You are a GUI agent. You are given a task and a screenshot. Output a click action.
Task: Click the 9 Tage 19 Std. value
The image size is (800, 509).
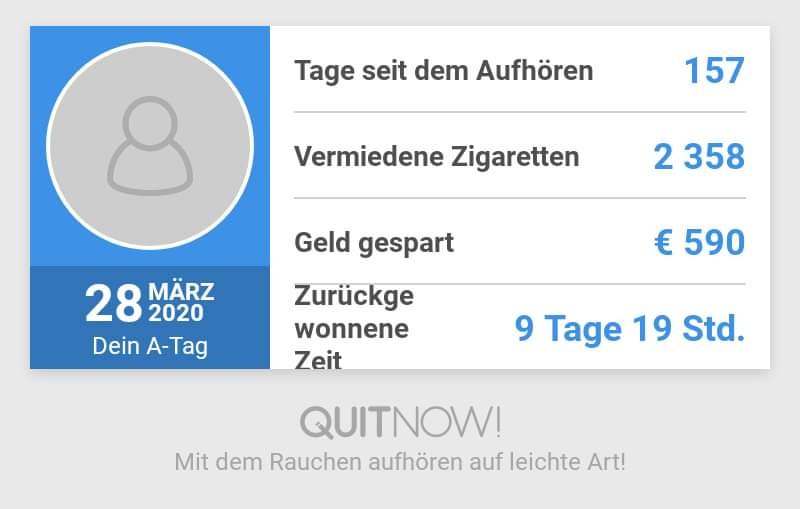[x=630, y=328]
